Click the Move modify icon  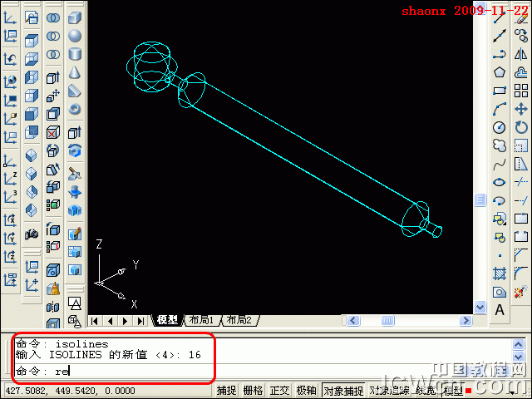tap(521, 109)
